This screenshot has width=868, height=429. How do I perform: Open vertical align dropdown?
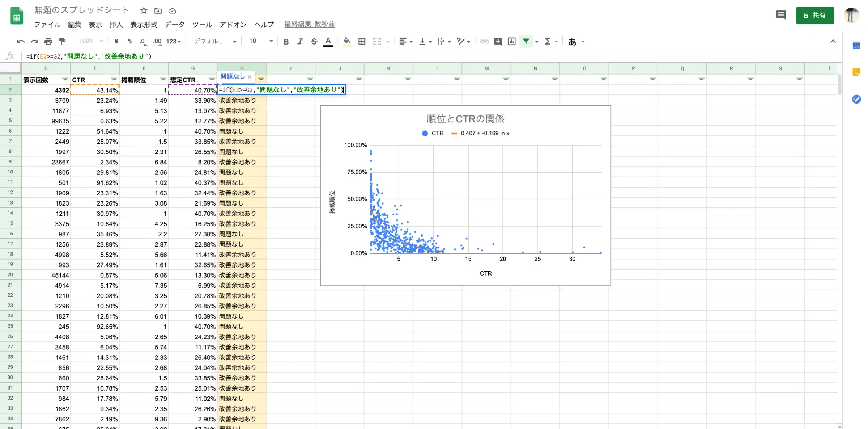coord(425,41)
